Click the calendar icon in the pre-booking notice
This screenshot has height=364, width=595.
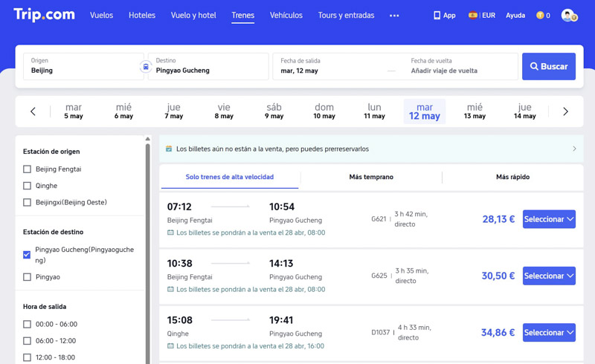point(169,149)
